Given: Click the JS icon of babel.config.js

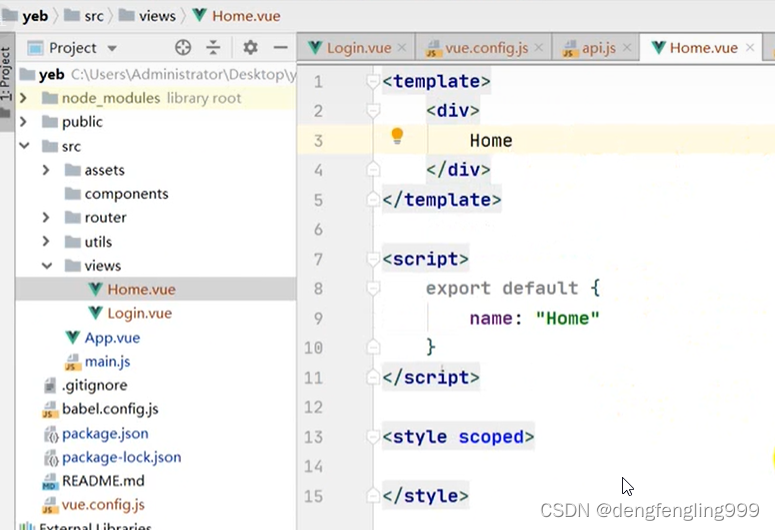Looking at the screenshot, I should [50, 409].
